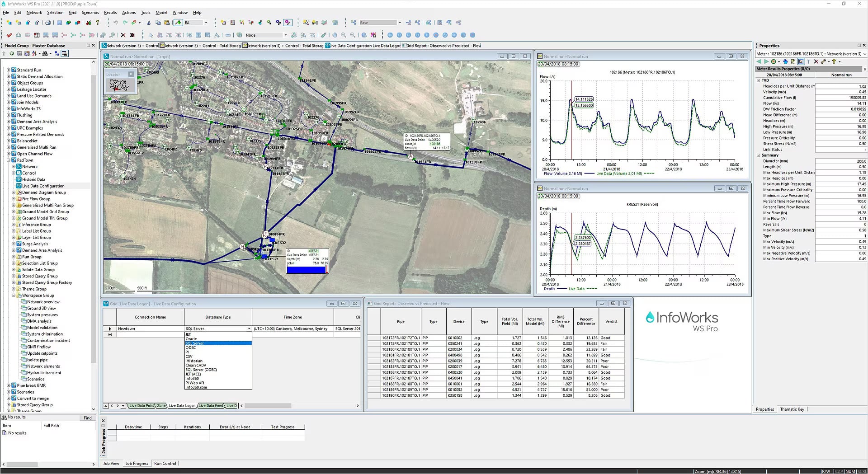Screen dimensions: 868x474
Task: Select the Zoom In magnifier tool
Action: point(344,35)
